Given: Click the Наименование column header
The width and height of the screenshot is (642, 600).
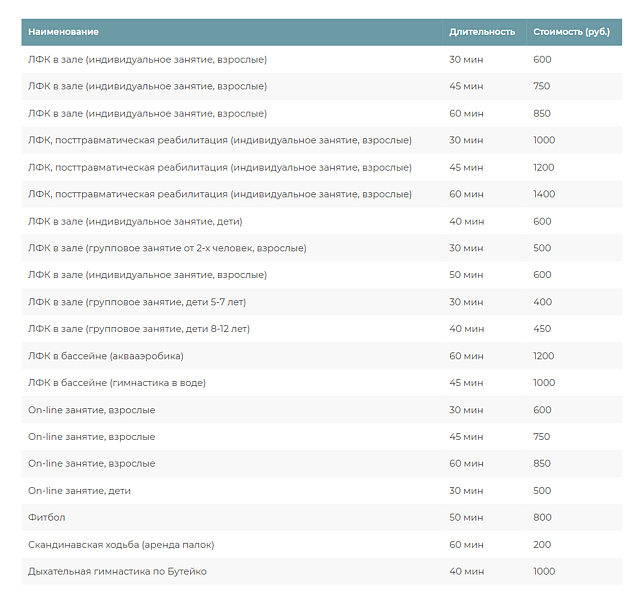Looking at the screenshot, I should click(70, 32).
